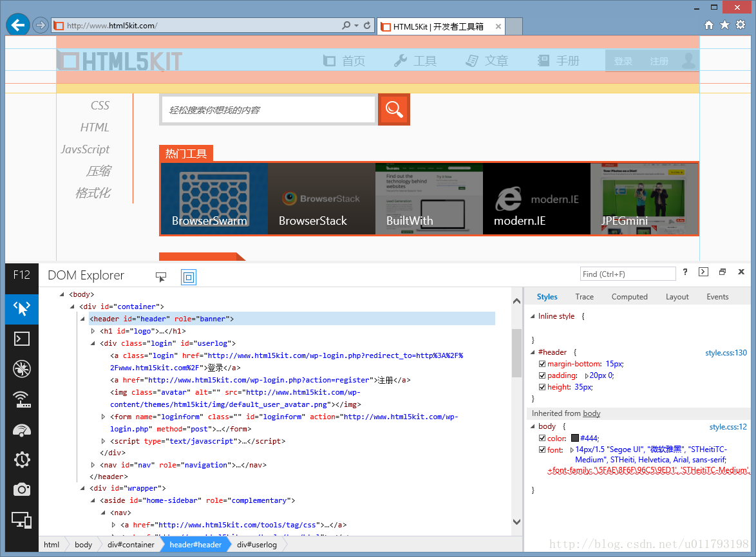This screenshot has height=557, width=756.
Task: Switch to the Computed tab
Action: pos(630,297)
